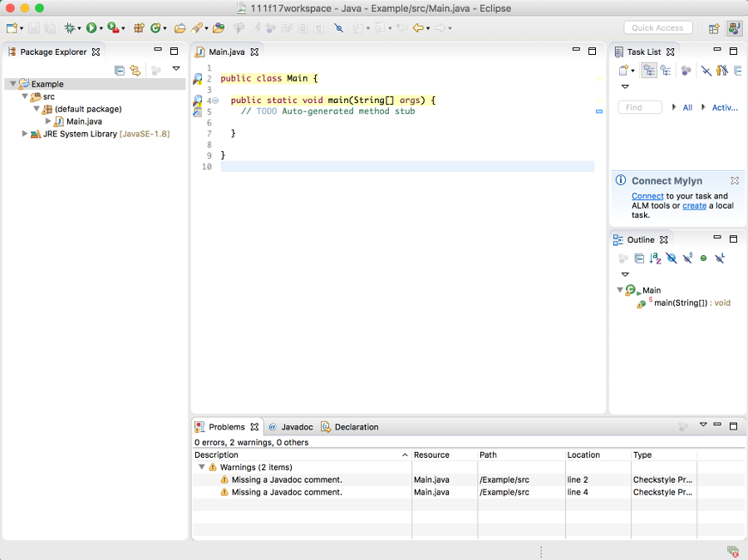Hide fields in the Outline view
This screenshot has width=748, height=560.
click(672, 258)
